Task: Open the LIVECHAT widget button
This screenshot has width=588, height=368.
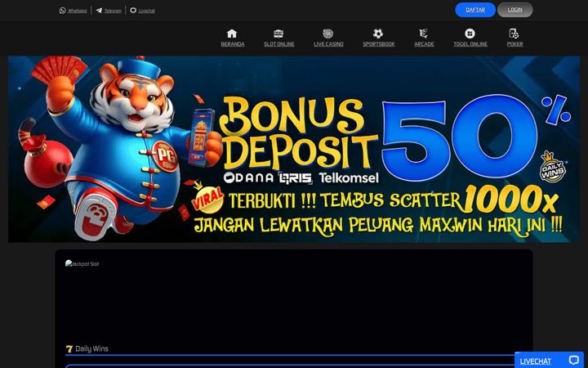Action: pos(549,361)
